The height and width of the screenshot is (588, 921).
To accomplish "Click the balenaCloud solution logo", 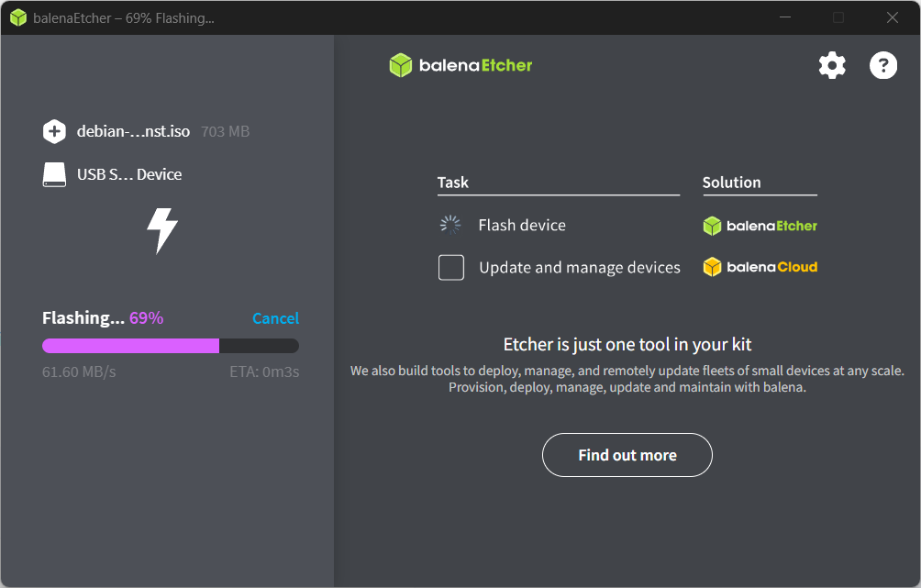I will coord(760,267).
